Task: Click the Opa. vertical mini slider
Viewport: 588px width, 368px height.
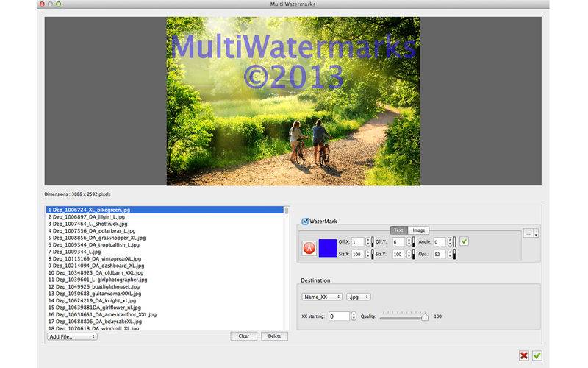Action: coord(454,254)
